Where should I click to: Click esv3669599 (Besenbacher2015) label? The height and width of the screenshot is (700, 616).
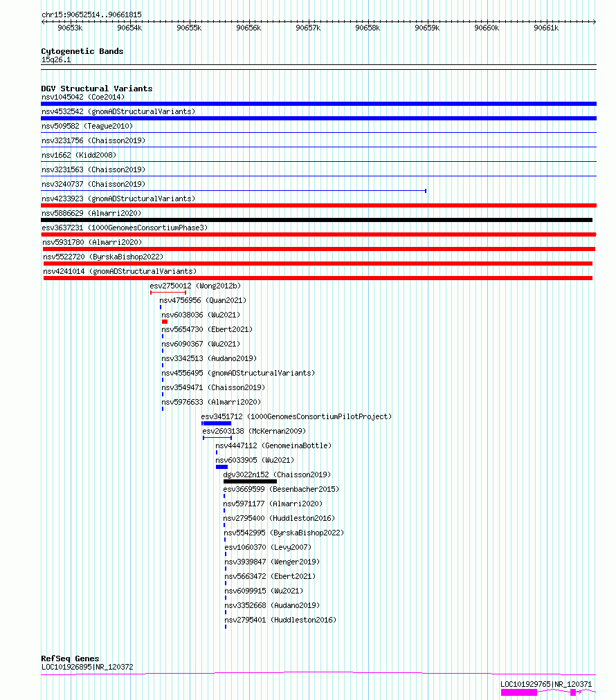(x=281, y=489)
